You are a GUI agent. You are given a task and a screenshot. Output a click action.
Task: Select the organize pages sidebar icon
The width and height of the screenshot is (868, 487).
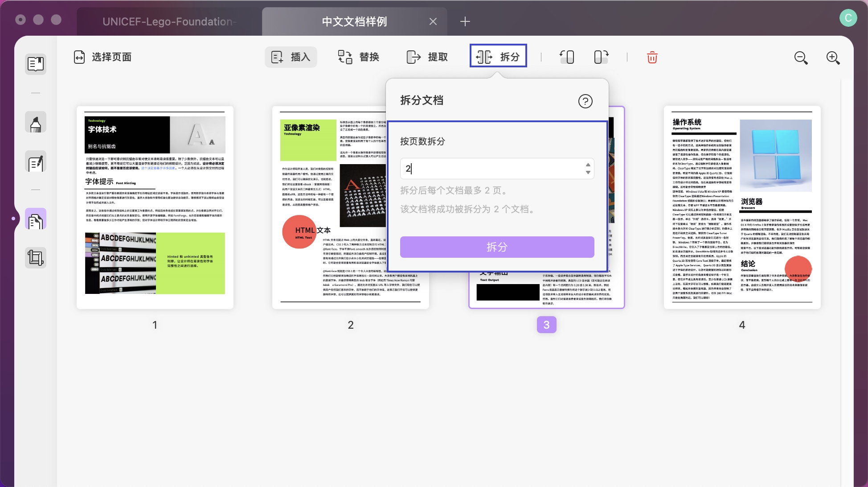coord(36,219)
